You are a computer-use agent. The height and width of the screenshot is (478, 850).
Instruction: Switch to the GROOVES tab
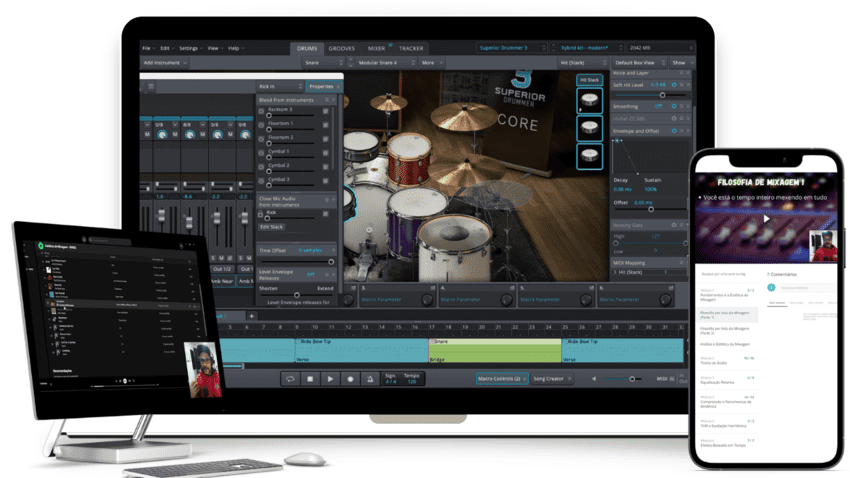tap(342, 48)
